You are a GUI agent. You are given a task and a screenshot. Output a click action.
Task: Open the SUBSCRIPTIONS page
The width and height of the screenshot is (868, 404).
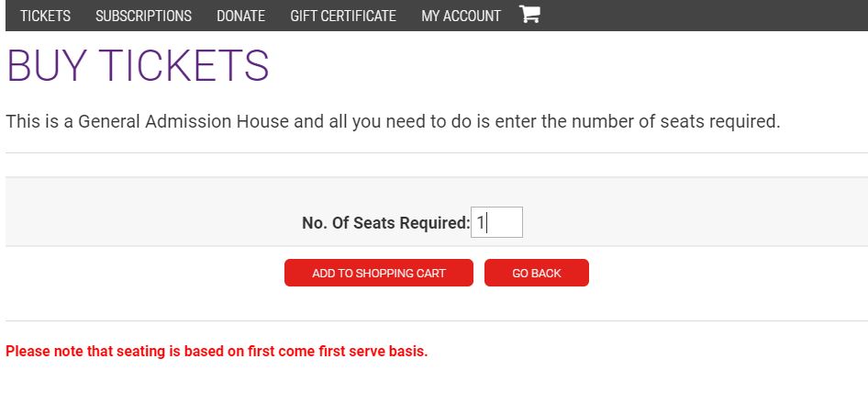143,17
